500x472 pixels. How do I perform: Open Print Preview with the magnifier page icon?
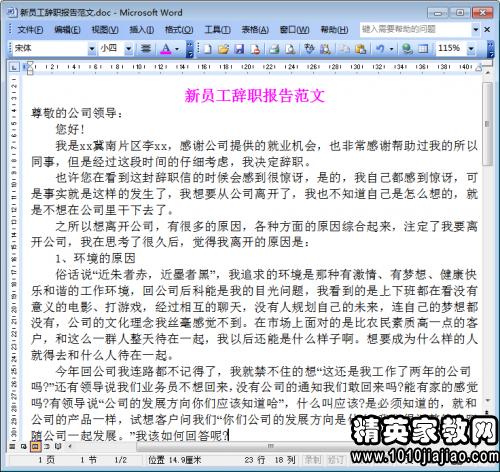point(290,49)
